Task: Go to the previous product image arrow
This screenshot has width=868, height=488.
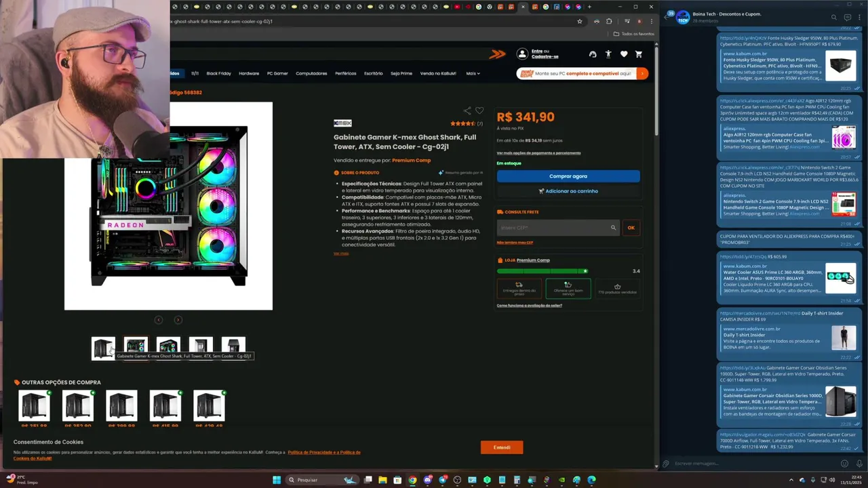Action: (x=158, y=320)
